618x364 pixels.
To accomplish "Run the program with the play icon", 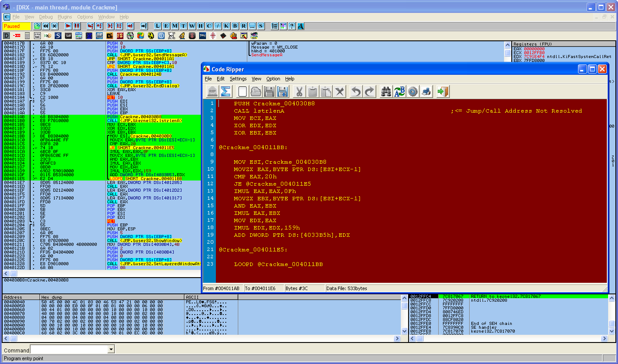I will (68, 26).
